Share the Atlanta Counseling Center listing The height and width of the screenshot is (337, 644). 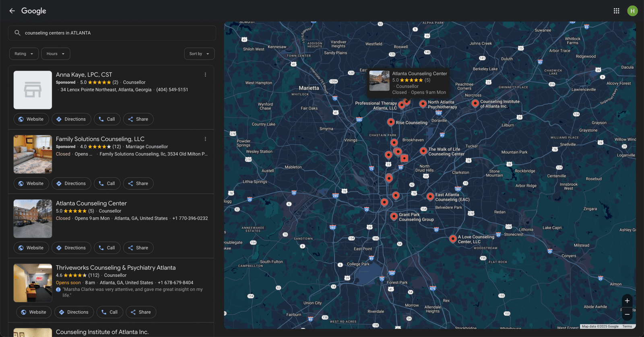click(138, 248)
